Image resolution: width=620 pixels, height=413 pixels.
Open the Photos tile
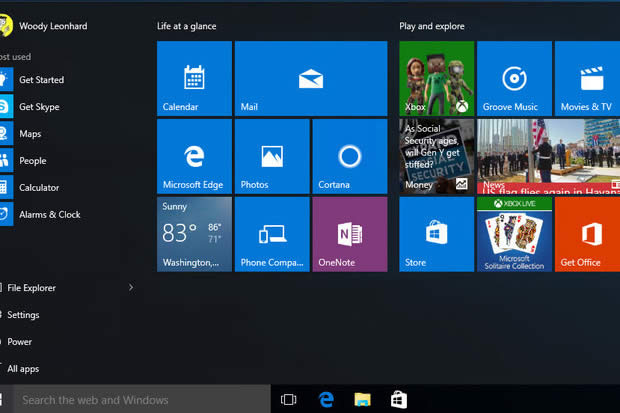point(271,156)
